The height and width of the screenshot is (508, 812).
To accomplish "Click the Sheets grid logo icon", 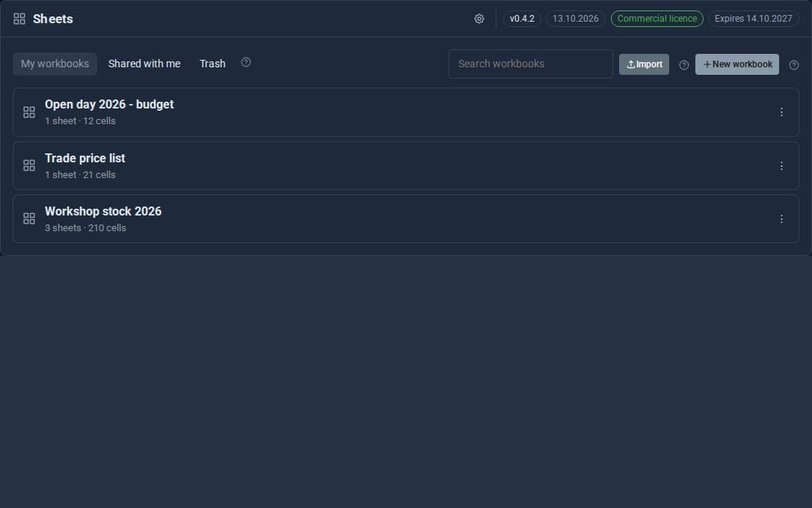I will pyautogui.click(x=19, y=19).
